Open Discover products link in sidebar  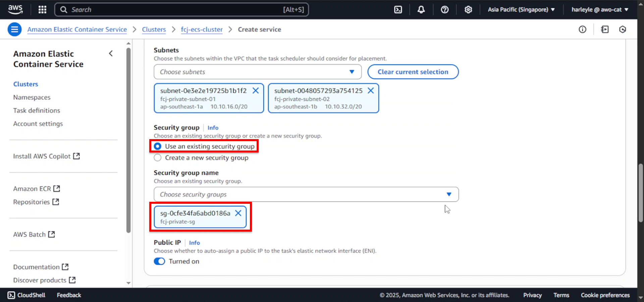[40, 280]
